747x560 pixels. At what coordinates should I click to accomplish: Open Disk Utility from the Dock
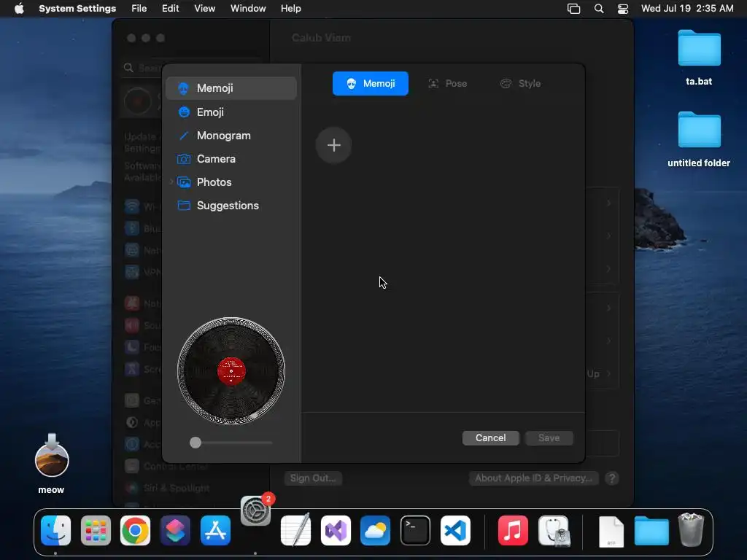pyautogui.click(x=554, y=531)
